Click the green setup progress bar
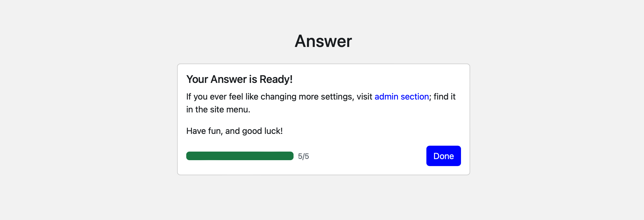This screenshot has width=644, height=220. click(240, 156)
